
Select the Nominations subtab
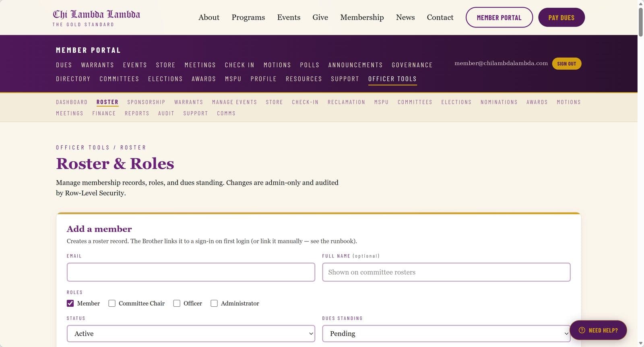tap(499, 102)
